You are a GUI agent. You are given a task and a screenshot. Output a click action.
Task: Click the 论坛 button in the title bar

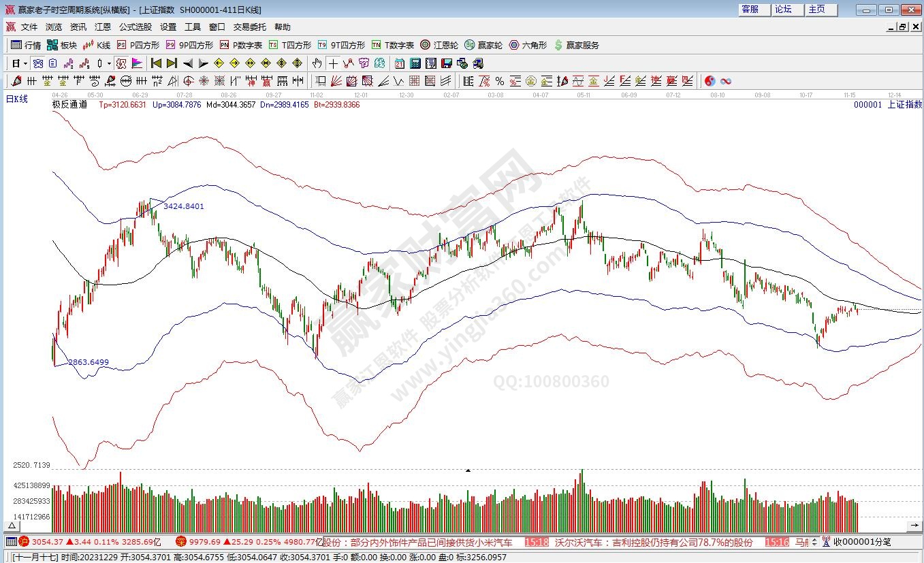point(783,10)
